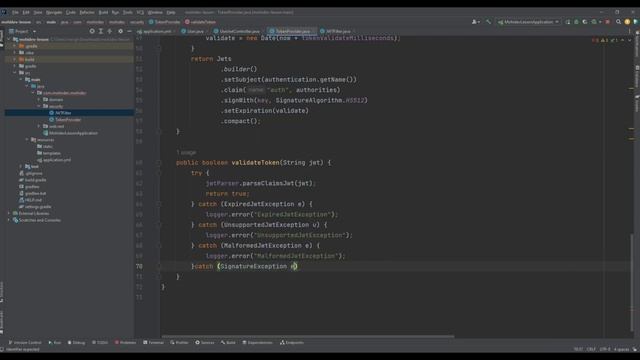Expand the .idea folder
Image resolution: width=640 pixels, height=360 pixels.
(15, 53)
